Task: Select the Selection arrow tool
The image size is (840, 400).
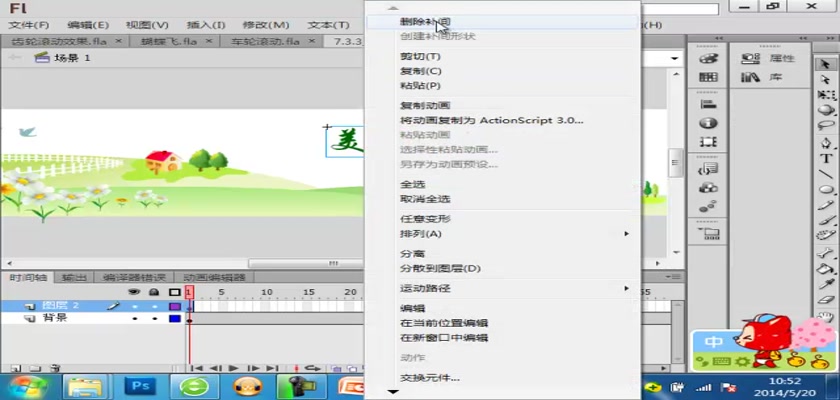Action: [x=826, y=63]
